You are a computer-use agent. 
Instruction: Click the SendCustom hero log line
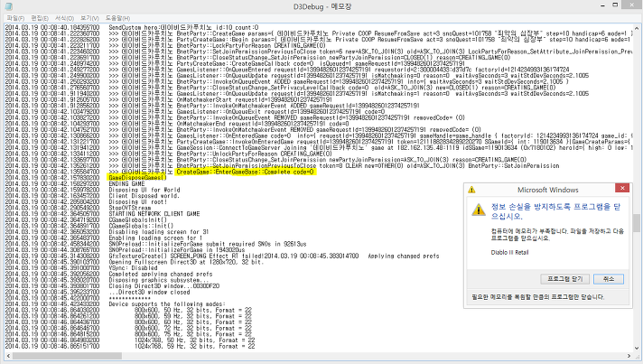[183, 27]
